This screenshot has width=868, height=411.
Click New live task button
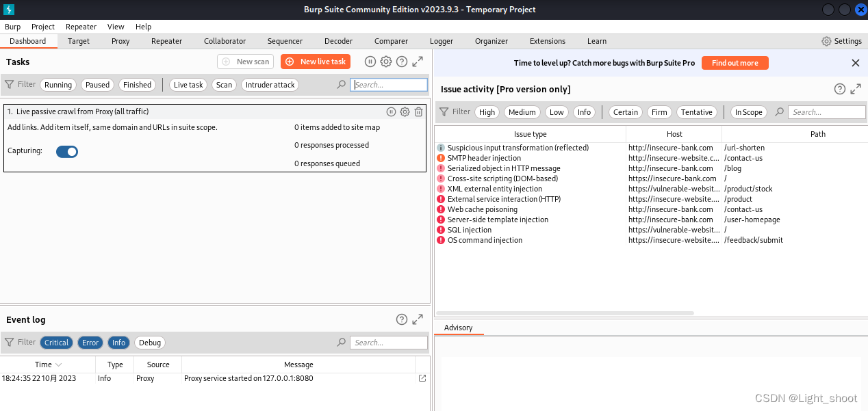(x=316, y=62)
